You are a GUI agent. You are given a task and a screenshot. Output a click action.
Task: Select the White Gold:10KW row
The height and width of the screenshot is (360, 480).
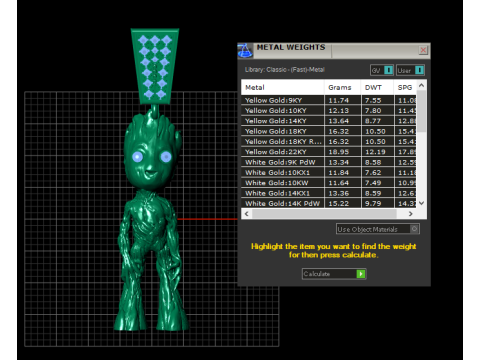[x=328, y=183]
